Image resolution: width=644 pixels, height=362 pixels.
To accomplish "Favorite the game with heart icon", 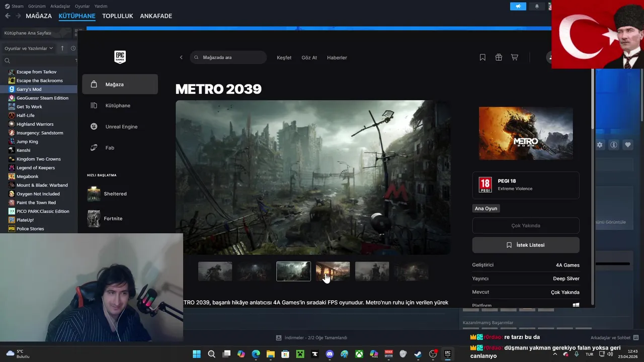I will pos(628,145).
